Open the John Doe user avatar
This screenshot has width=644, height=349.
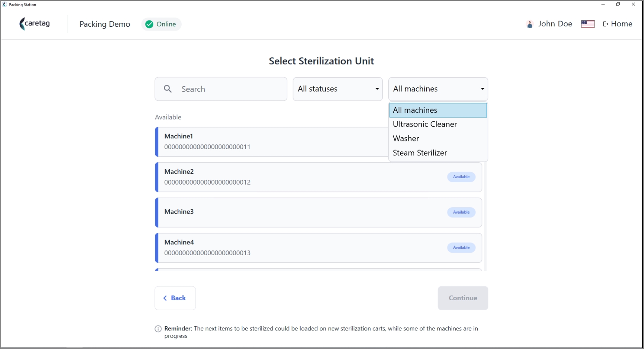(x=530, y=24)
